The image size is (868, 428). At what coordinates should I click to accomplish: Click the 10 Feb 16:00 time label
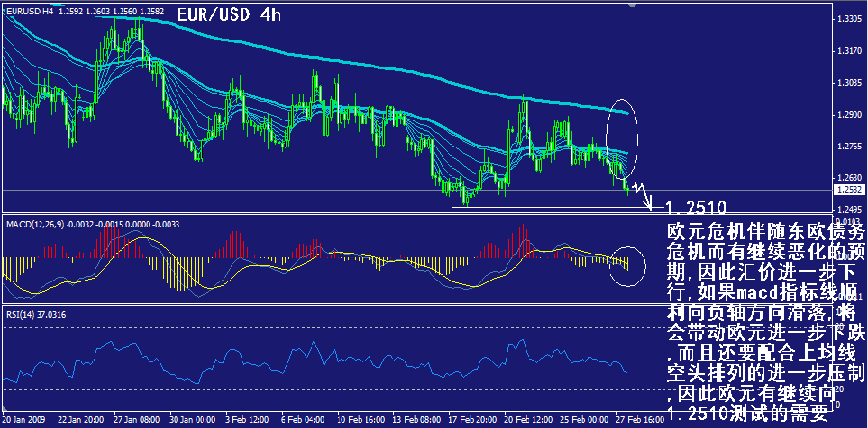pos(361,419)
